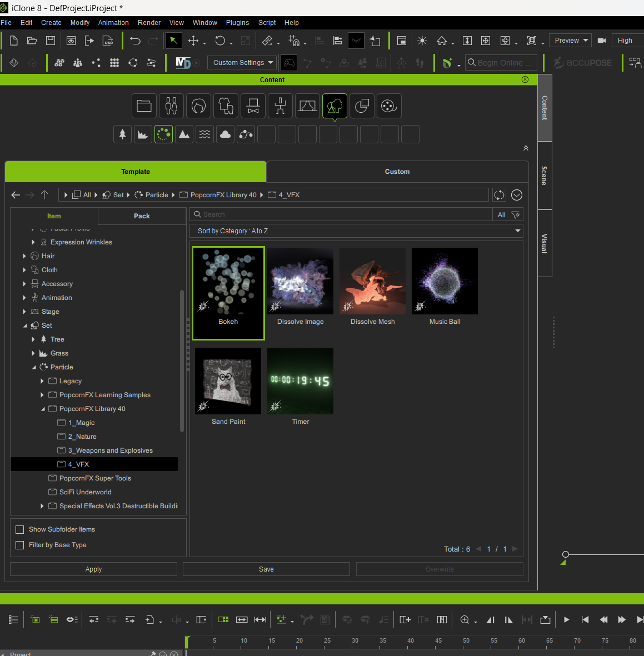The image size is (644, 656).
Task: Open the Stage category icon
Action: pos(307,106)
